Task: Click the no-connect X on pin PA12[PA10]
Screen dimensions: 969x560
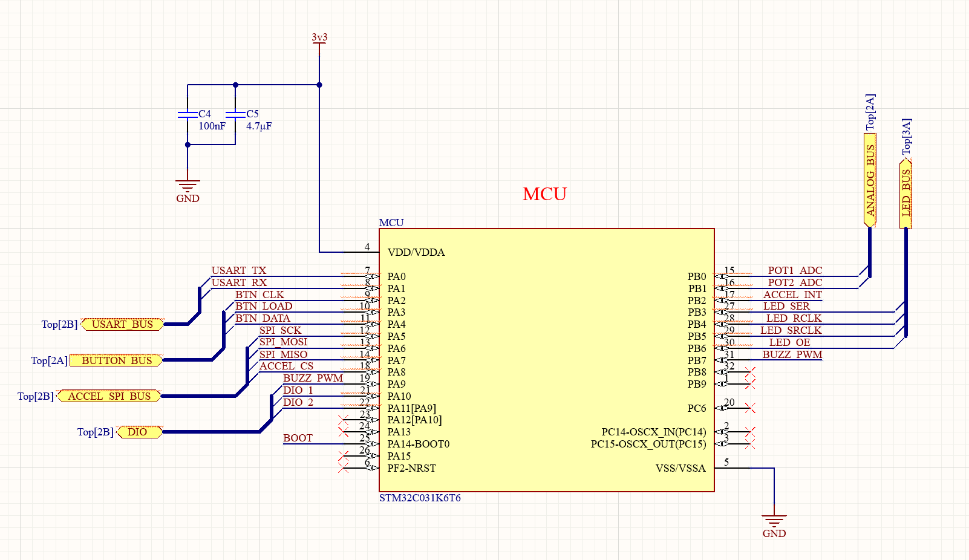Action: point(344,420)
